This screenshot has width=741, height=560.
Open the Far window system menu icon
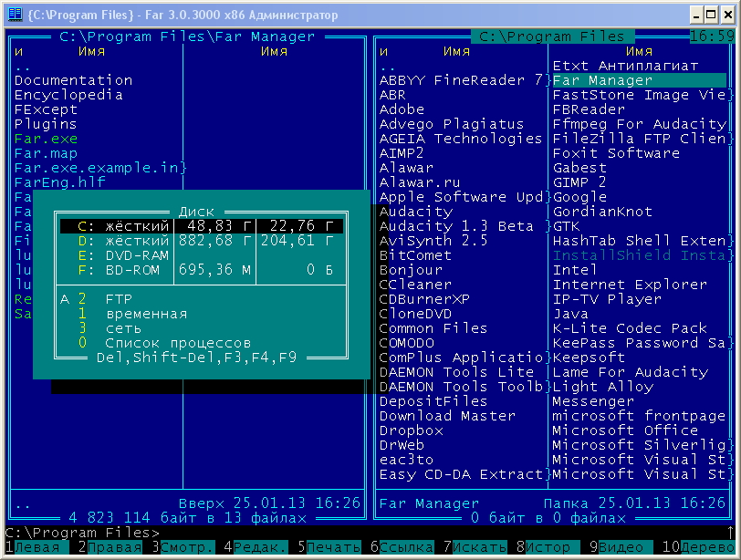coord(15,15)
